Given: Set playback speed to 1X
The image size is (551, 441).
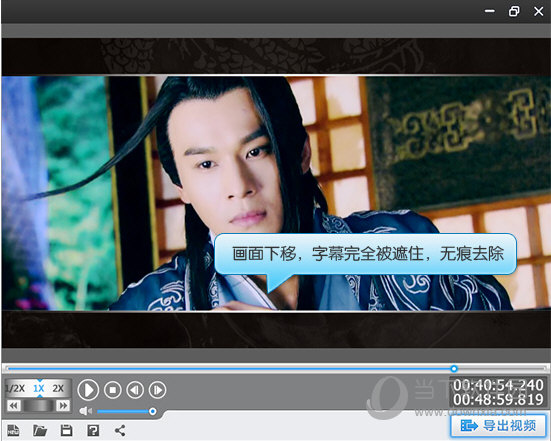Looking at the screenshot, I should click(x=39, y=389).
